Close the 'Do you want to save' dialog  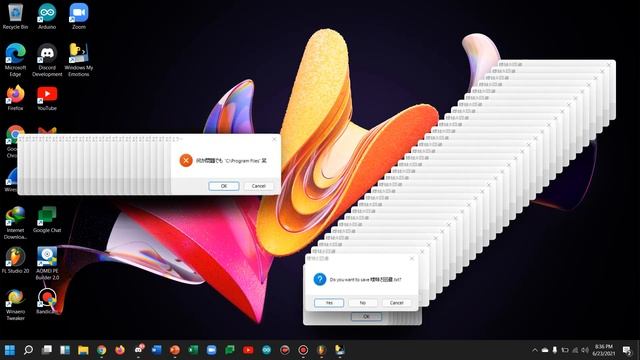(412, 258)
